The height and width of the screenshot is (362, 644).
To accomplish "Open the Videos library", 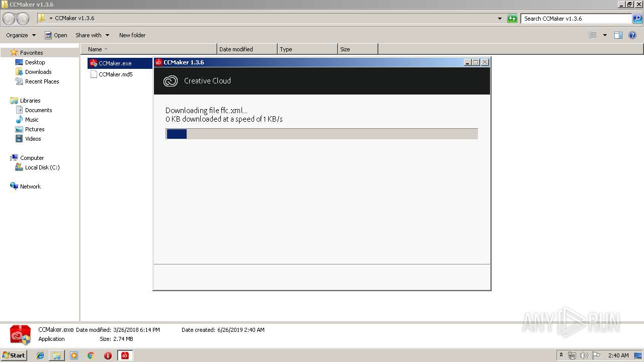I will tap(29, 139).
